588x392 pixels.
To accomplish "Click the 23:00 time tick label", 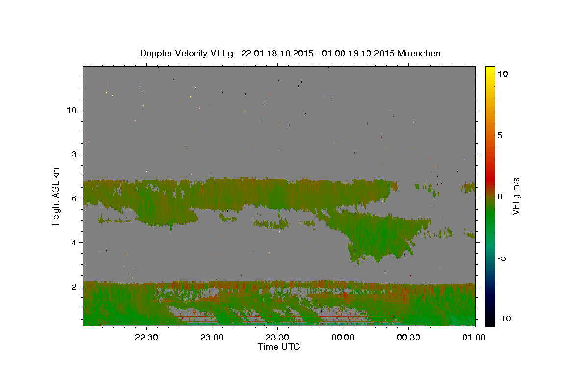I will (212, 337).
